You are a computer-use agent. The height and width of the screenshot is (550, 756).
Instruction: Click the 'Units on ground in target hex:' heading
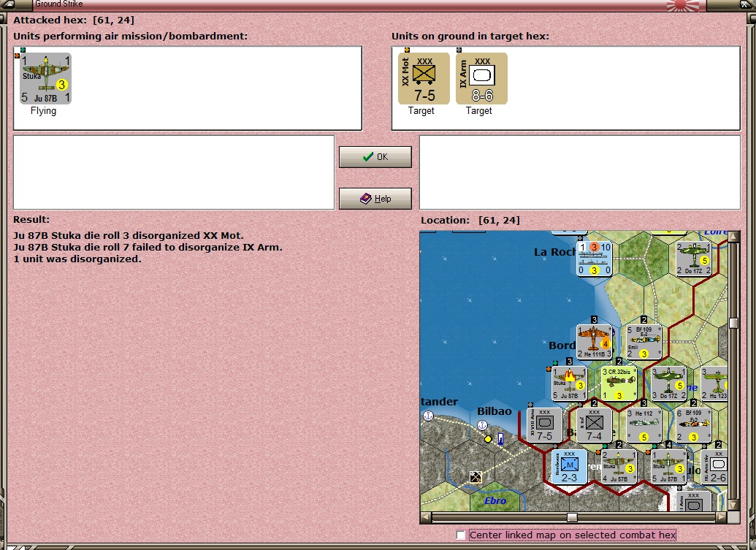coord(470,36)
